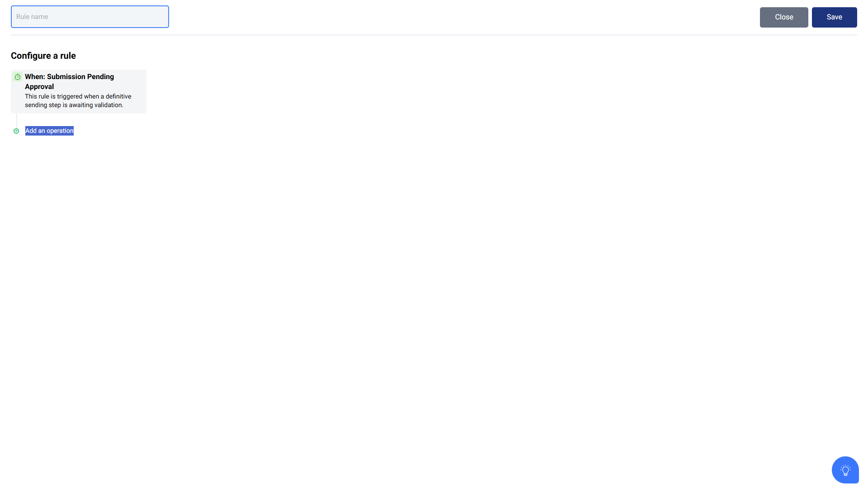Save the rule
This screenshot has width=868, height=488.
click(834, 17)
